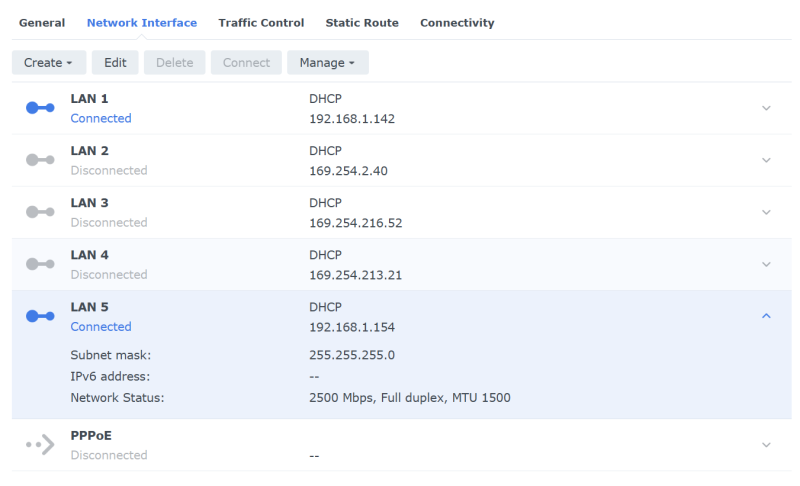The height and width of the screenshot is (486, 800).
Task: Click the LAN 1 connected interface icon
Action: coord(40,108)
